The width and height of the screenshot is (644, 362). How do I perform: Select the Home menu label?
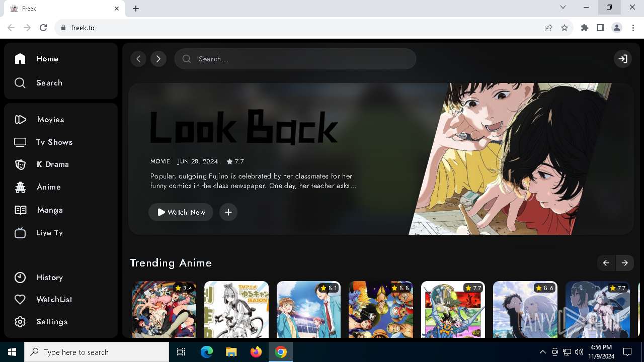click(x=47, y=59)
